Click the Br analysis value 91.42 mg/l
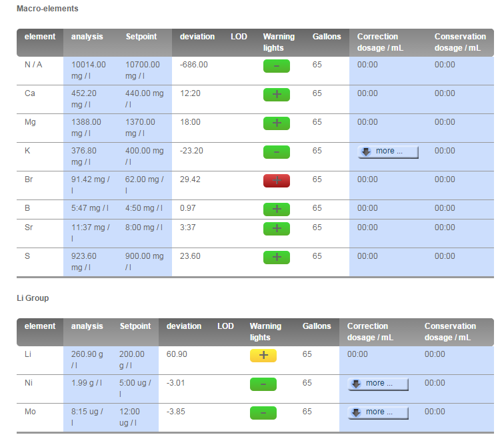 90,185
